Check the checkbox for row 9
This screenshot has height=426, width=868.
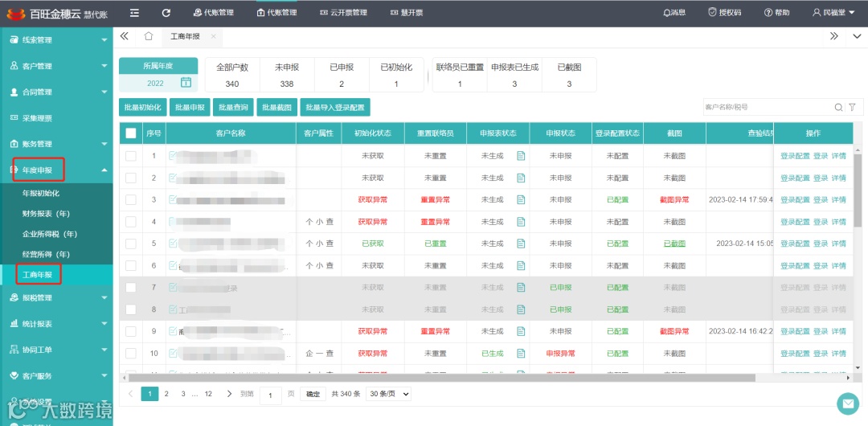click(x=131, y=331)
